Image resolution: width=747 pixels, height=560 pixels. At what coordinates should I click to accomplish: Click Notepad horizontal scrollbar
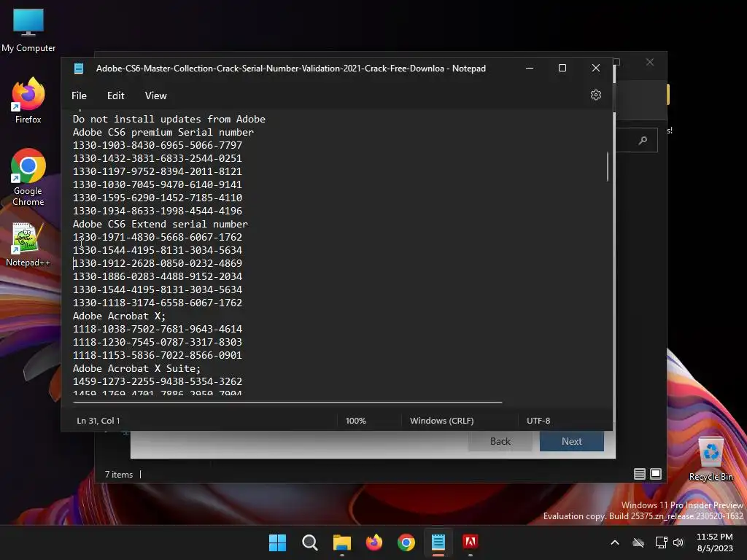[x=287, y=402]
